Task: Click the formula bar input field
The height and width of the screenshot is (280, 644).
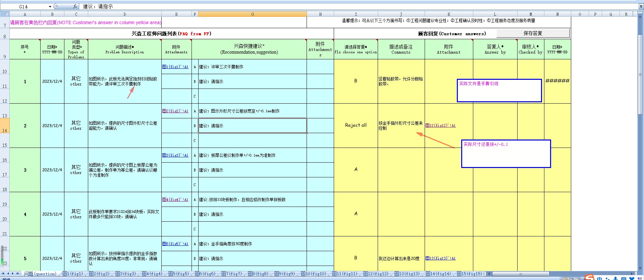Action: pos(359,6)
